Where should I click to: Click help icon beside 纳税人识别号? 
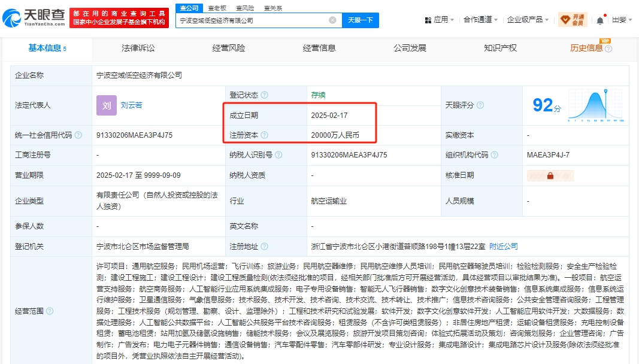click(x=278, y=155)
